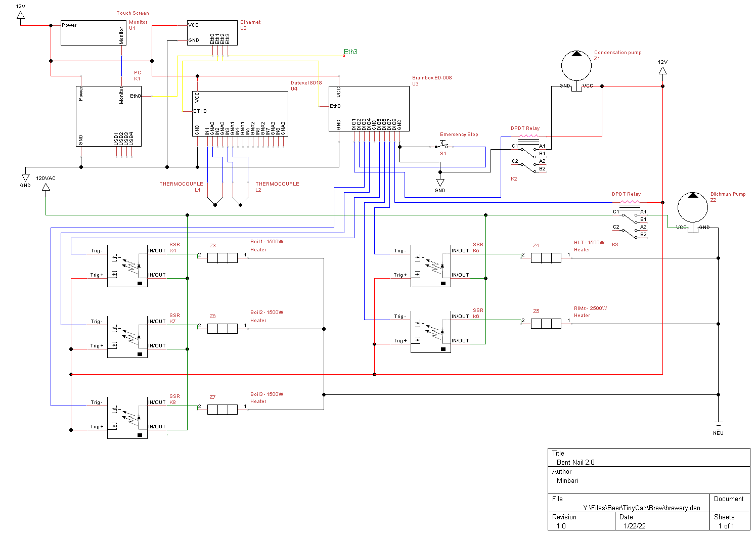Click the Eth0 pin label on the PC block

pyautogui.click(x=136, y=96)
